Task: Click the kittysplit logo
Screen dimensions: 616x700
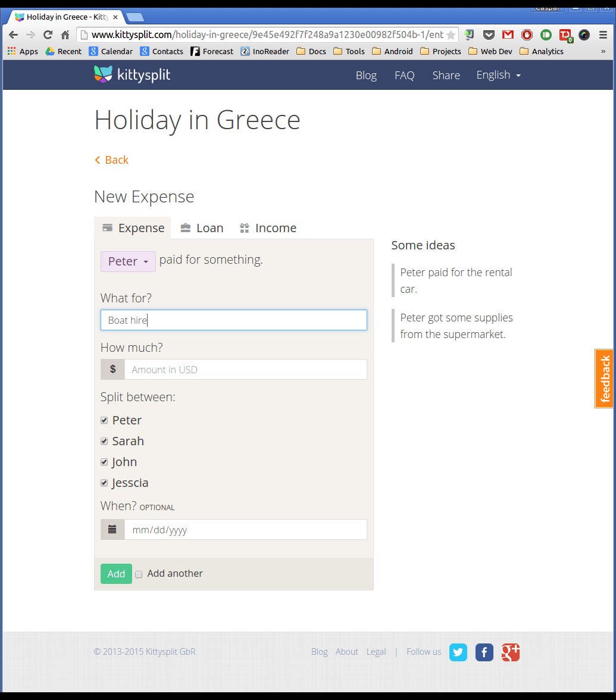Action: tap(132, 74)
